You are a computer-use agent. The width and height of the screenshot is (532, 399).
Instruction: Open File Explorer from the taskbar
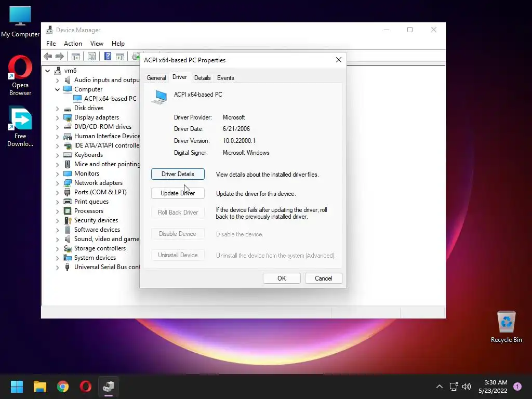pyautogui.click(x=39, y=387)
